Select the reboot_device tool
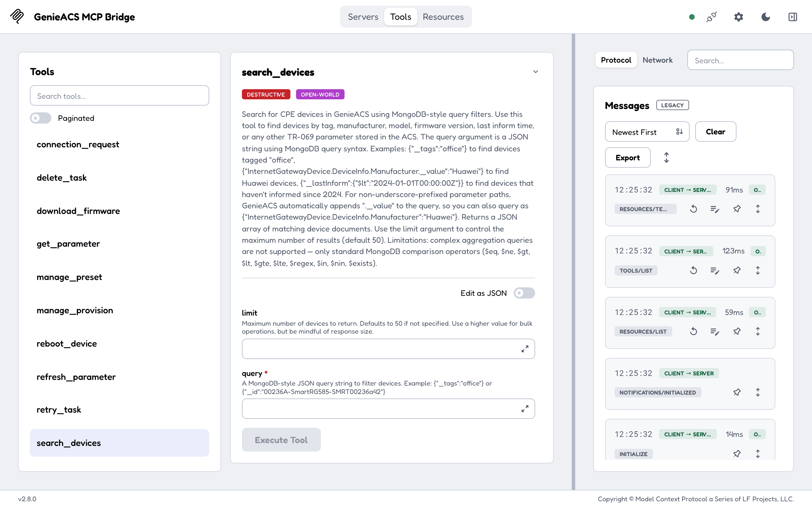 click(x=119, y=343)
